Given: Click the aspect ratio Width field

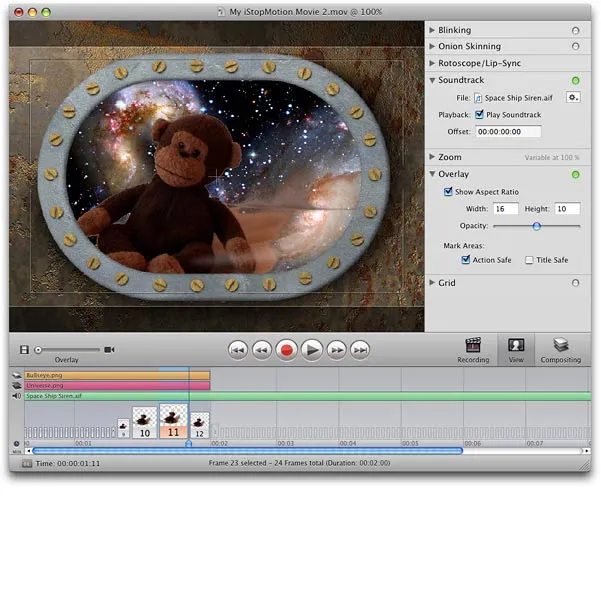Looking at the screenshot, I should point(506,209).
